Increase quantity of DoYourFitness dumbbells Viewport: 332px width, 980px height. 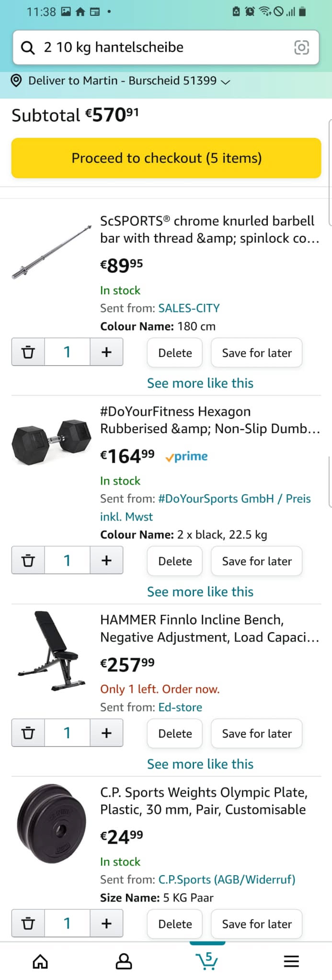[106, 560]
